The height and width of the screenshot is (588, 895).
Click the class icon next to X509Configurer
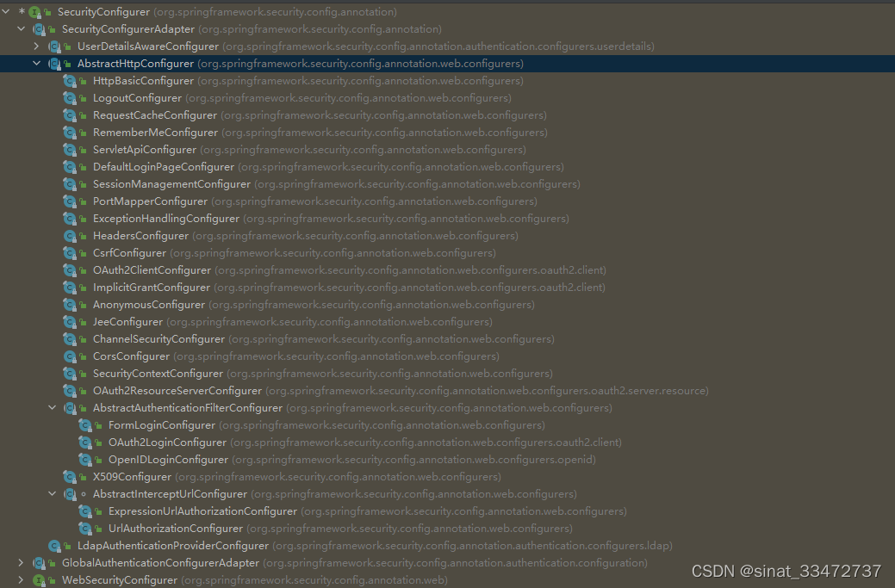(69, 476)
